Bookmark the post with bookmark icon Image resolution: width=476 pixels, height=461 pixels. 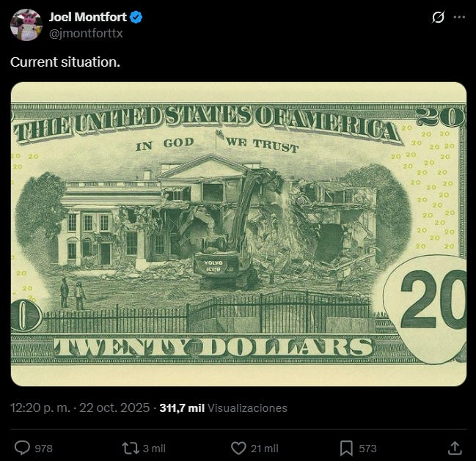point(346,449)
